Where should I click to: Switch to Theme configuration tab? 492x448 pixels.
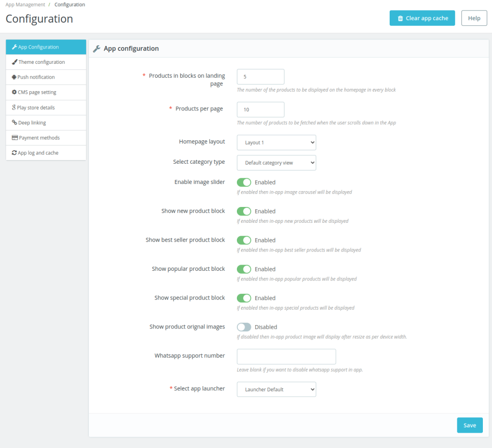(x=46, y=62)
